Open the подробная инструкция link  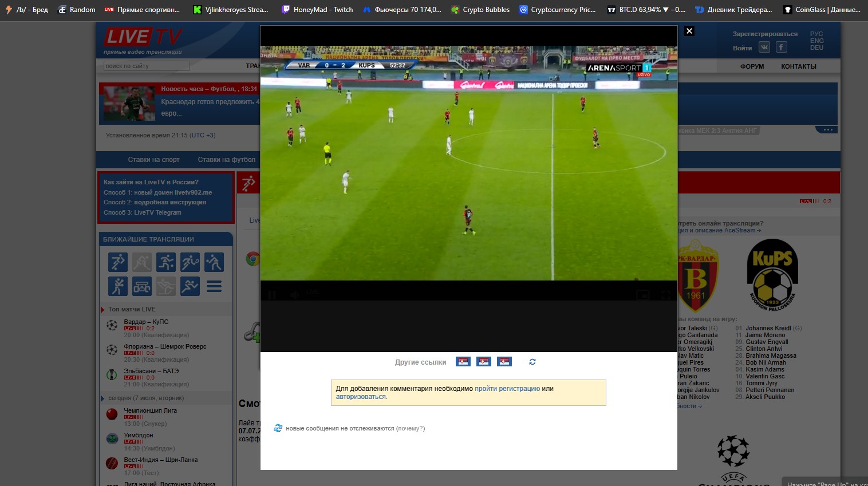[170, 202]
